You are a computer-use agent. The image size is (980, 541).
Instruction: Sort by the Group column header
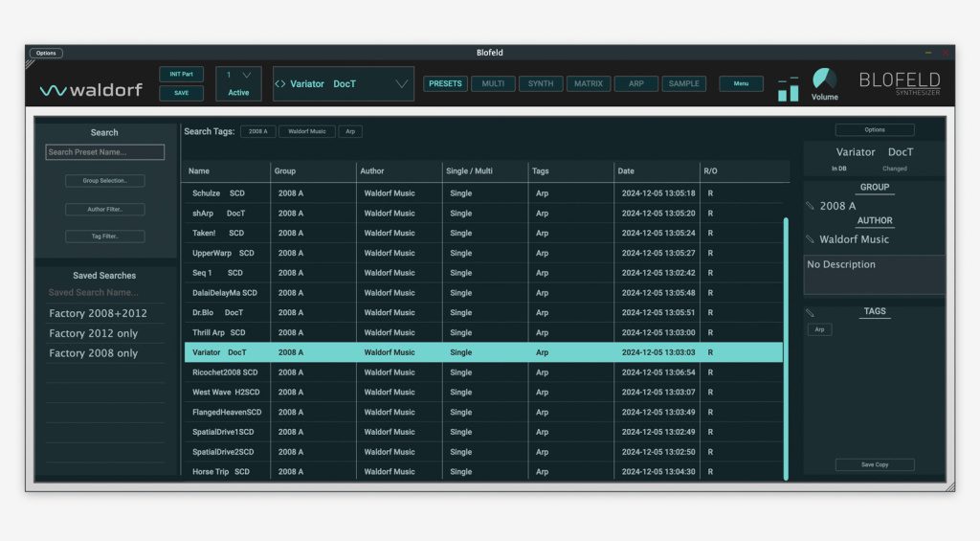pyautogui.click(x=313, y=170)
